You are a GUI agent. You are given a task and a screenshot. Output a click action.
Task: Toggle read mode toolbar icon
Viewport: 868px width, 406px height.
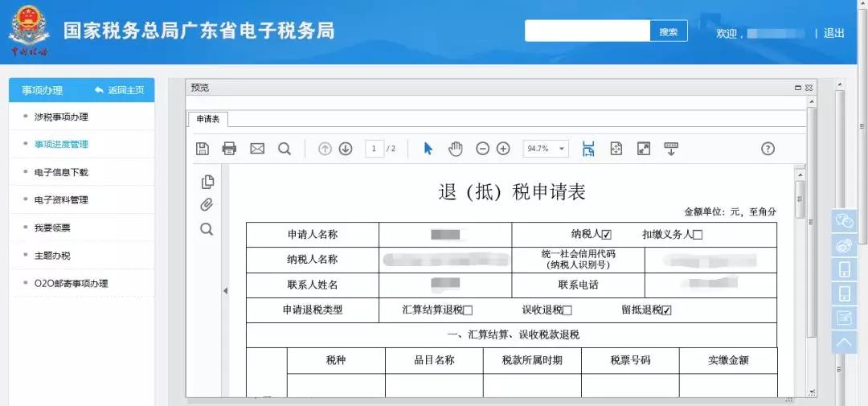tap(671, 149)
